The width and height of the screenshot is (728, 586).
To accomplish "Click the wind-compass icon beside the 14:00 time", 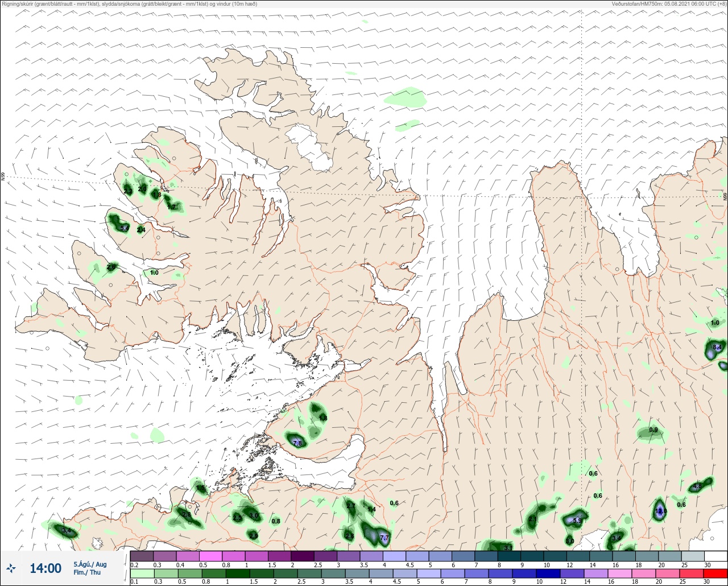I will click(11, 568).
